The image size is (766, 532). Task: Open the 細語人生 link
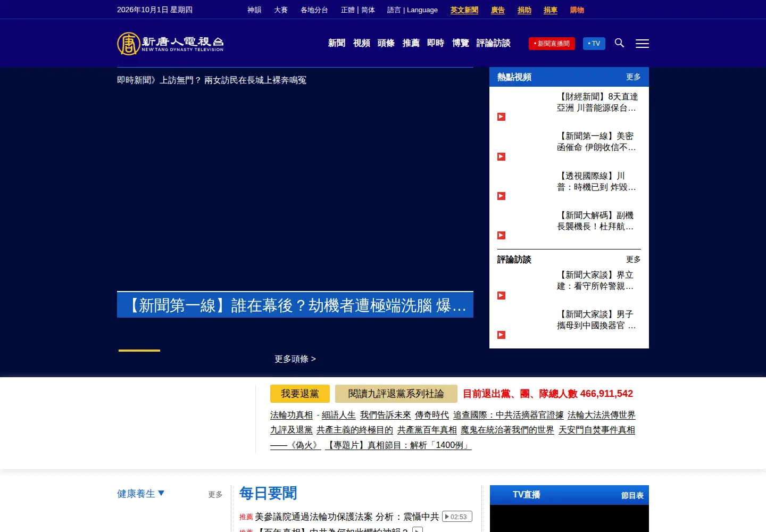339,414
